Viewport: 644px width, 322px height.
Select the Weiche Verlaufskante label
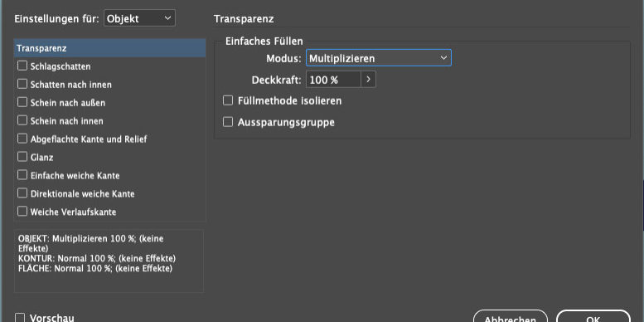(x=73, y=212)
